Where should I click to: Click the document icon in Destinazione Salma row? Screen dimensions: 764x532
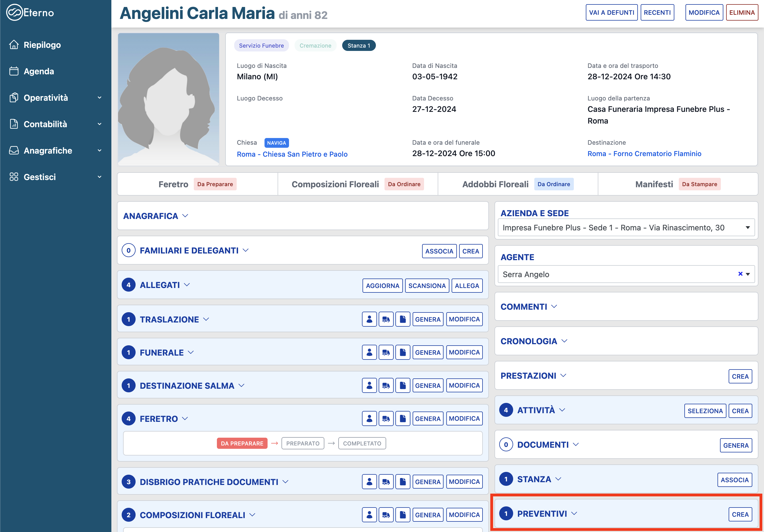point(403,386)
